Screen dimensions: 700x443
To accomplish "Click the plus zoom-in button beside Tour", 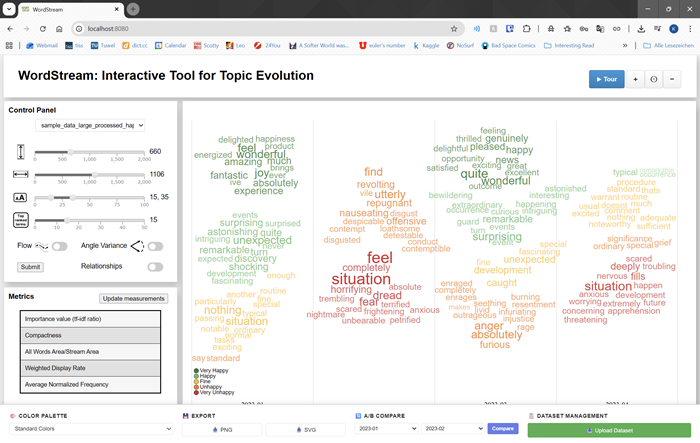I will tap(637, 79).
